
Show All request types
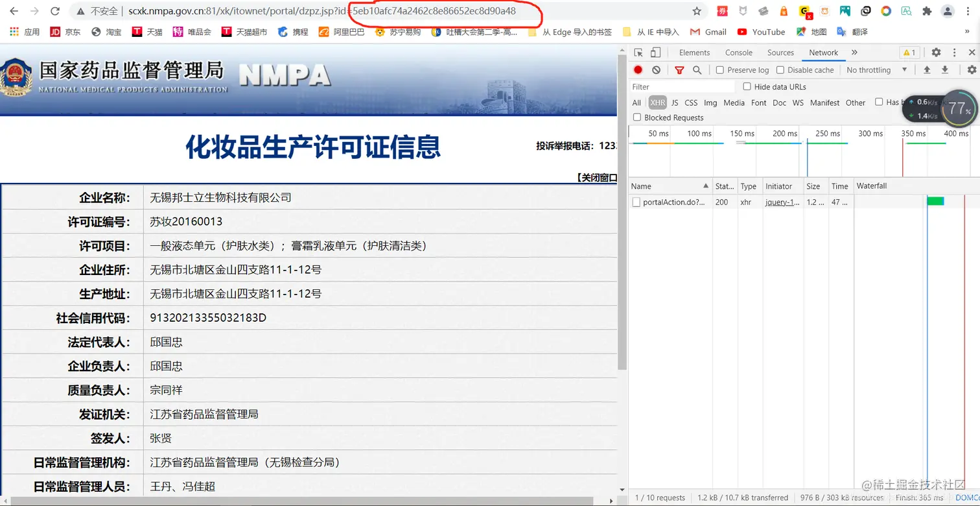tap(636, 102)
